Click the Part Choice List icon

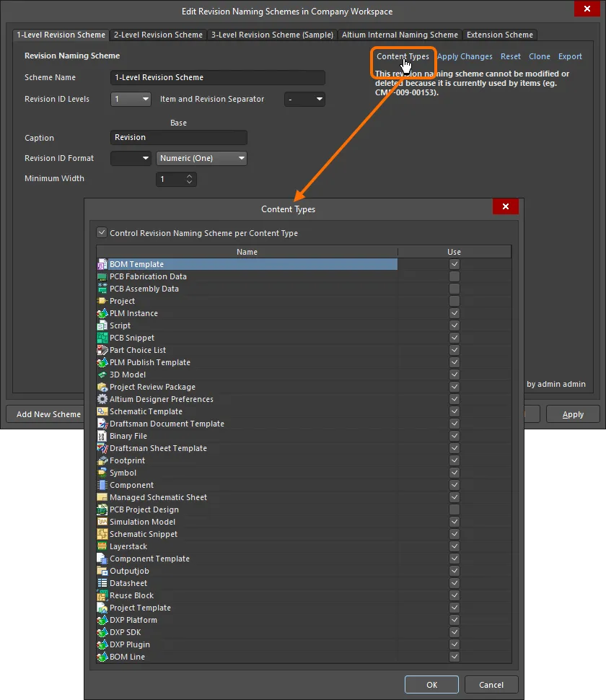(102, 350)
